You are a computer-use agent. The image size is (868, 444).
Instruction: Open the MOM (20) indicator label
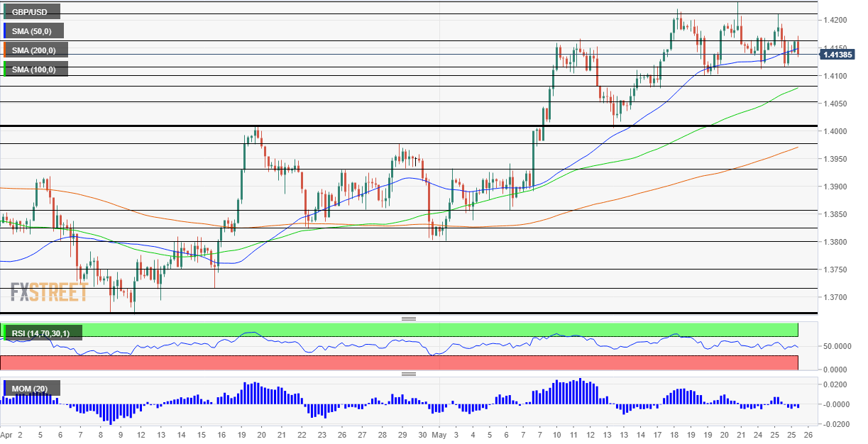click(31, 388)
